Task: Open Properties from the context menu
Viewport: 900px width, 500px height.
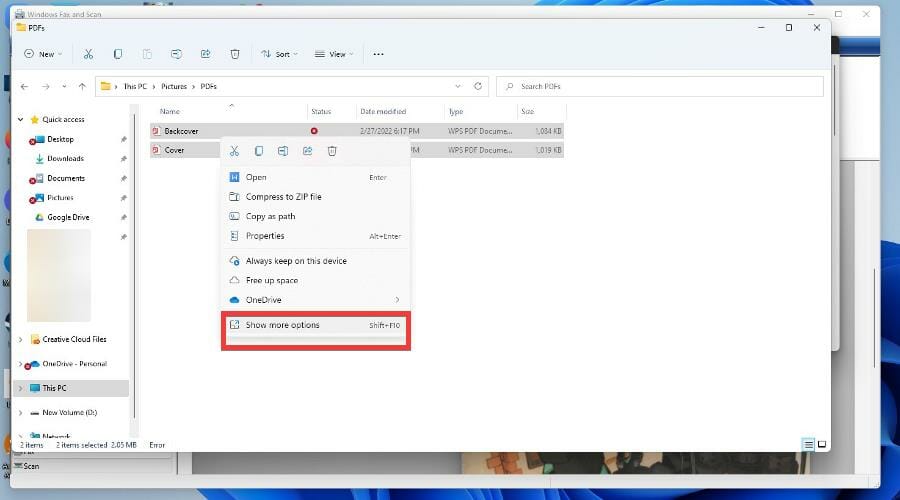Action: point(316,236)
